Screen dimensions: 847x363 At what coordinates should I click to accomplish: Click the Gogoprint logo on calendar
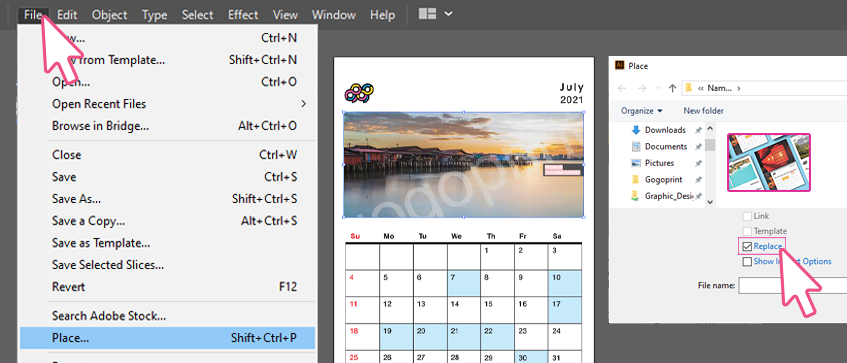tap(359, 93)
